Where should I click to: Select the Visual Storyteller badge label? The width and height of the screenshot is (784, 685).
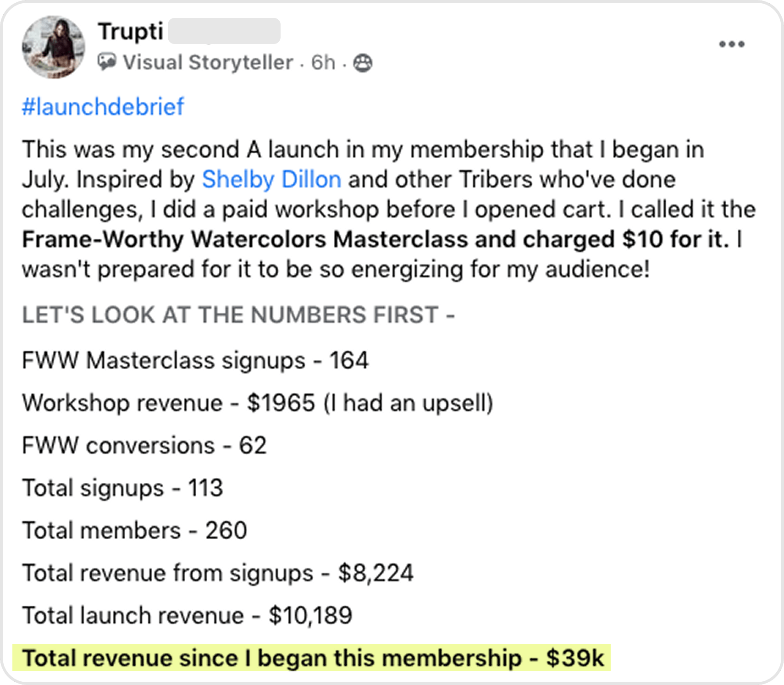pos(208,62)
